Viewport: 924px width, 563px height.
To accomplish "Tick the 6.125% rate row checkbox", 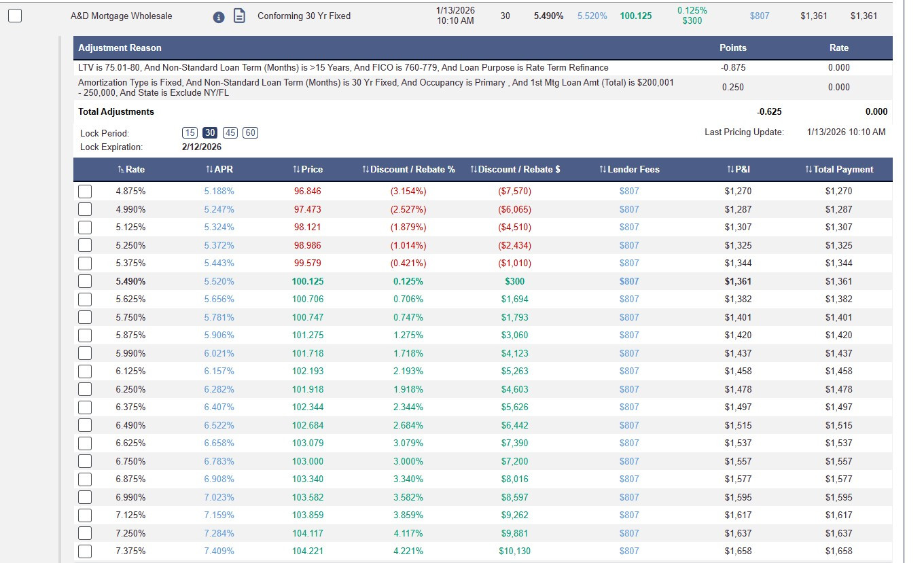I will pos(85,371).
